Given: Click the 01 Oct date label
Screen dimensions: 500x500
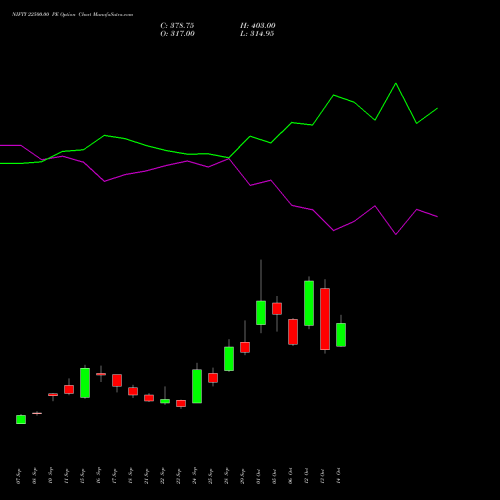Looking at the screenshot, I should click(x=259, y=476).
